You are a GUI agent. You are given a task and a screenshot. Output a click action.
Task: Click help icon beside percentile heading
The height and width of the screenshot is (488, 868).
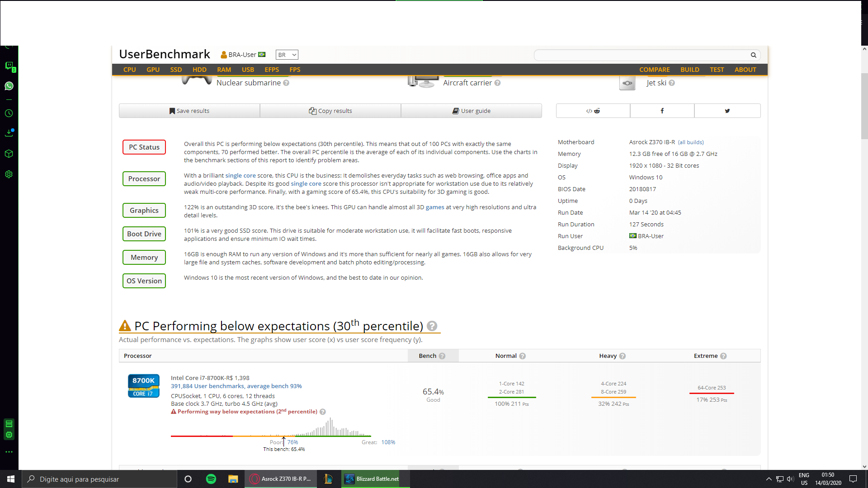coord(432,326)
